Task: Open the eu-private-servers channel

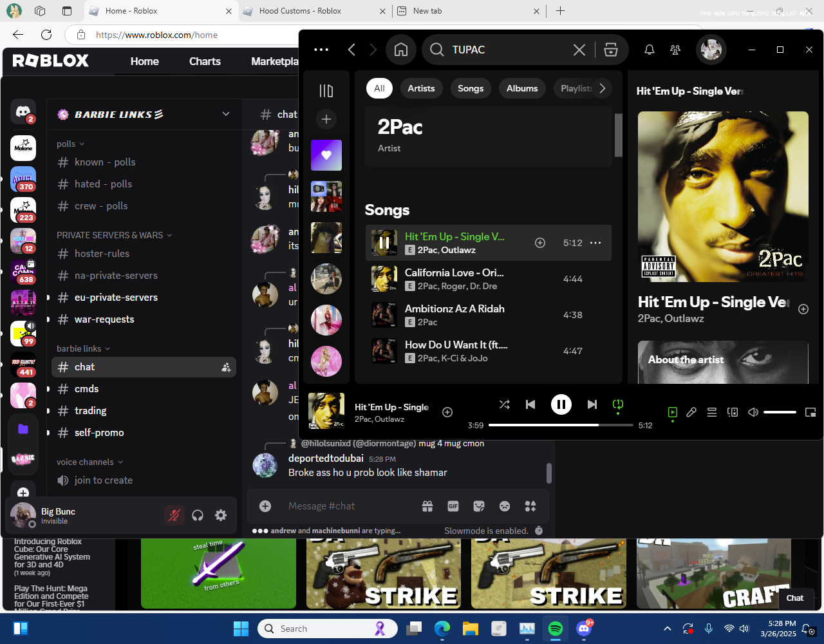Action: tap(144, 298)
